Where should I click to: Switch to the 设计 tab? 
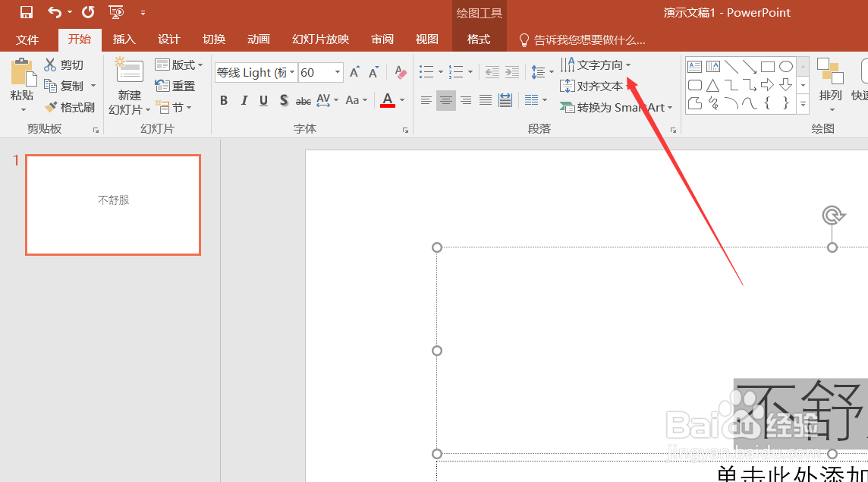(169, 39)
